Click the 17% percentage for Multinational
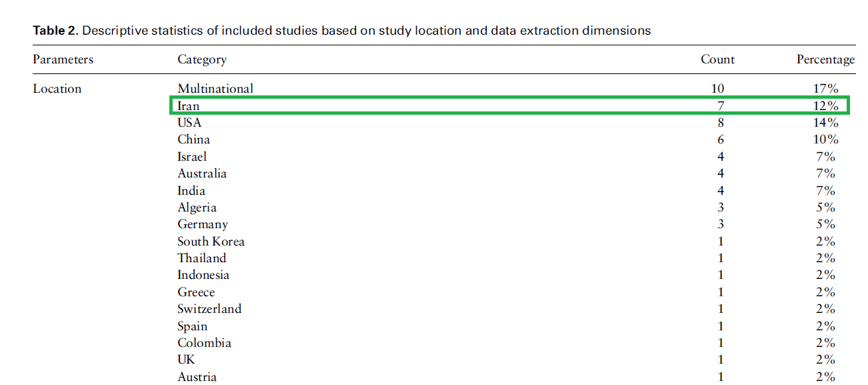 coord(825,89)
